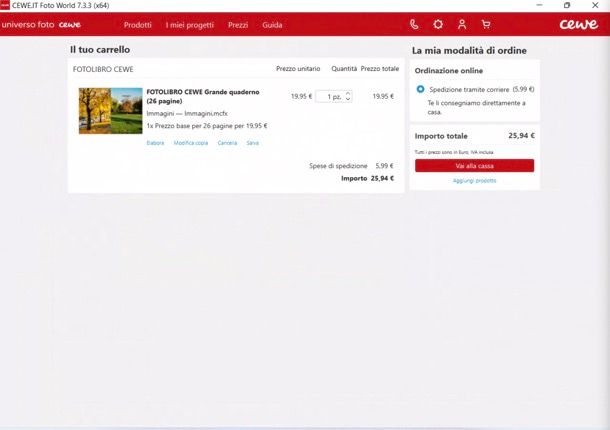Screen dimensions: 610x430
Task: Click the shopping cart icon
Action: (486, 25)
